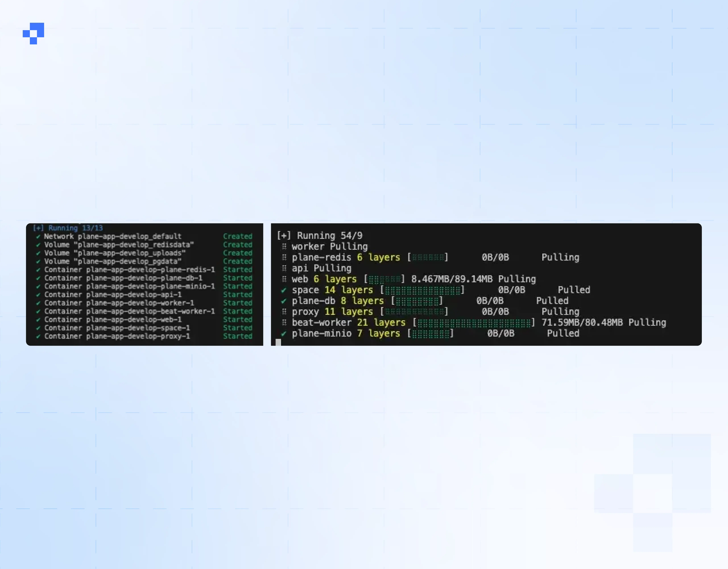Click the terminal cursor block
This screenshot has width=728, height=569.
(x=278, y=342)
